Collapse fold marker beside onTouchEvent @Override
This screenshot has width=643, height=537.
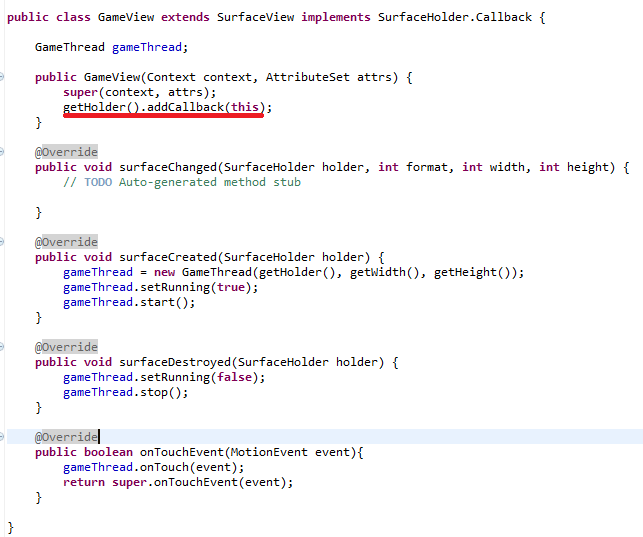[2, 437]
